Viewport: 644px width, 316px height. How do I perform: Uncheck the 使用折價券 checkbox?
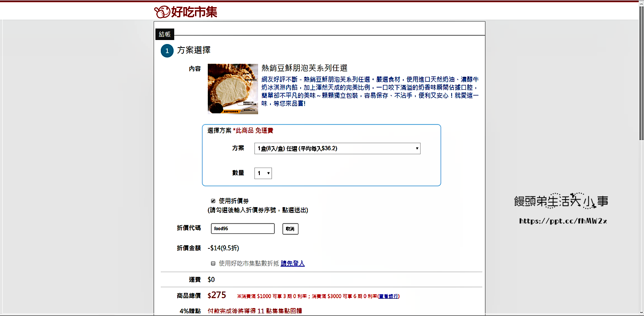[x=213, y=201]
